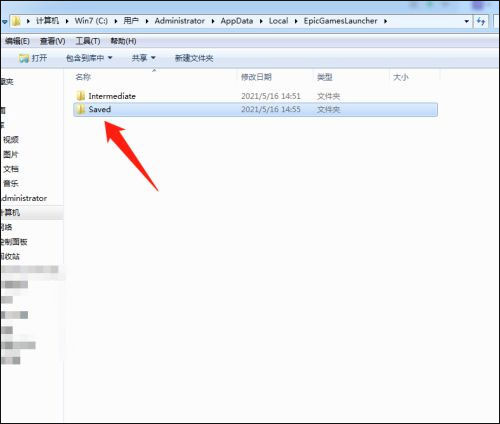Navigate to Administrator in breadcrumb

click(x=179, y=21)
